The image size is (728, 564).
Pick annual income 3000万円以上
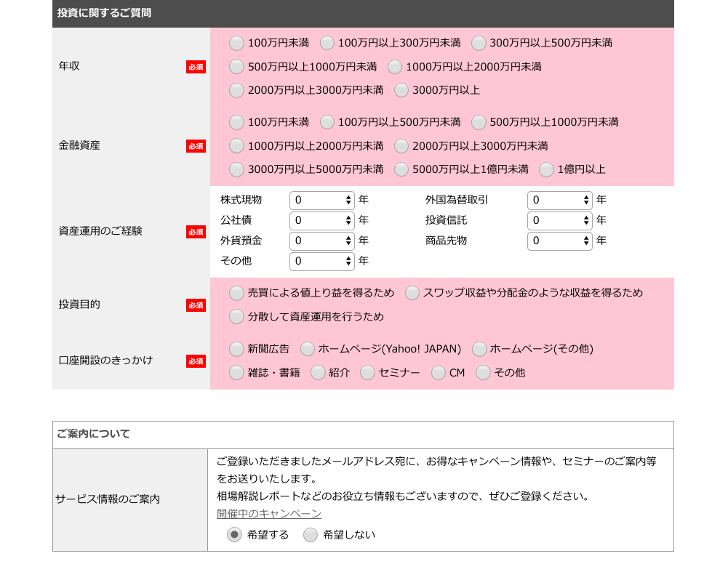[x=401, y=90]
